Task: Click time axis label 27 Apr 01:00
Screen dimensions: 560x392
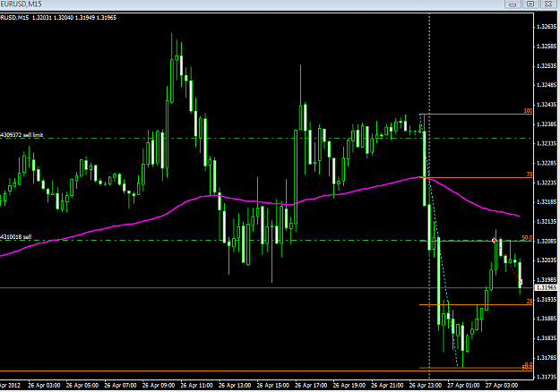Action: [463, 386]
